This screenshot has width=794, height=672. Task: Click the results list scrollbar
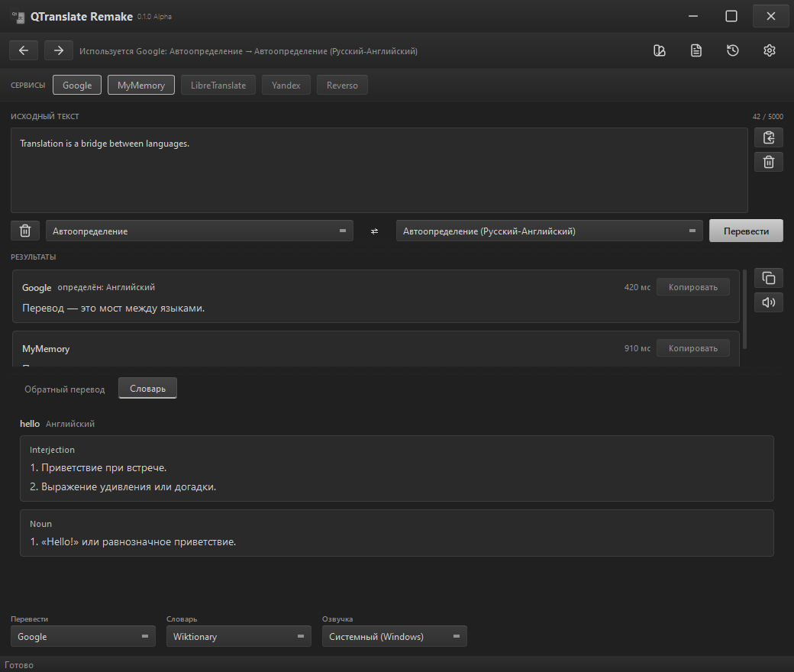tap(745, 309)
